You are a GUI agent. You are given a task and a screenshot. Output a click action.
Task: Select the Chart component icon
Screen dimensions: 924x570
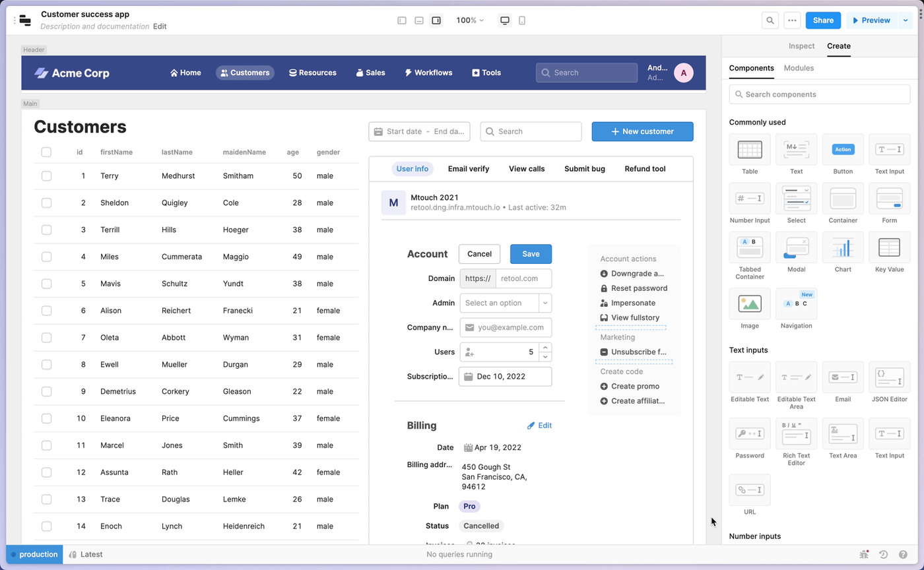point(843,247)
